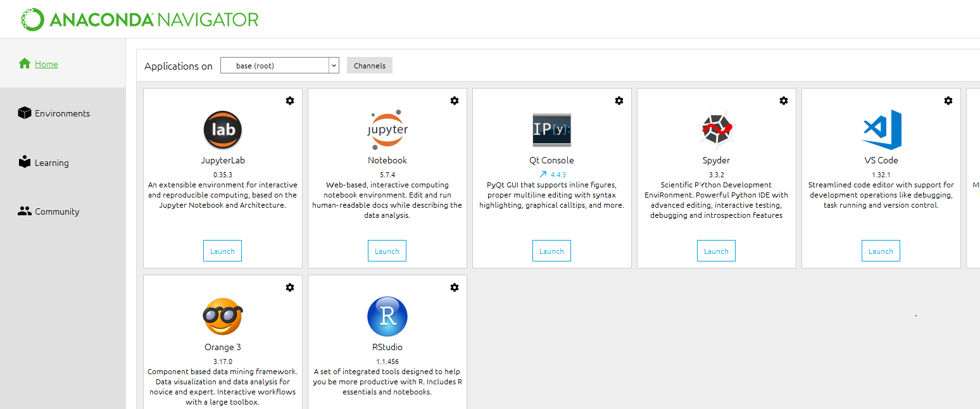Screen dimensions: 980x409
Task: Click the JupyterLab title text
Action: 223,160
